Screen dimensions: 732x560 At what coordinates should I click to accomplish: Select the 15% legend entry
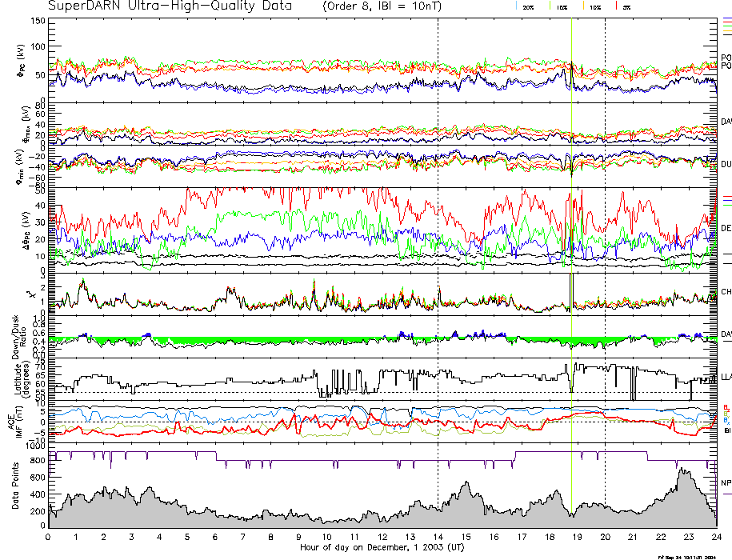(562, 7)
